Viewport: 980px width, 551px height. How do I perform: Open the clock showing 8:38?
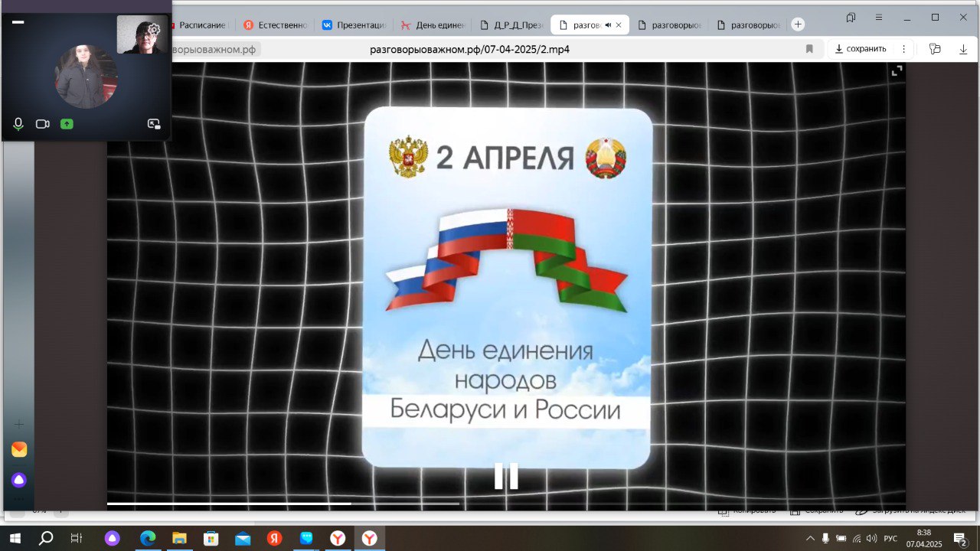coord(924,539)
